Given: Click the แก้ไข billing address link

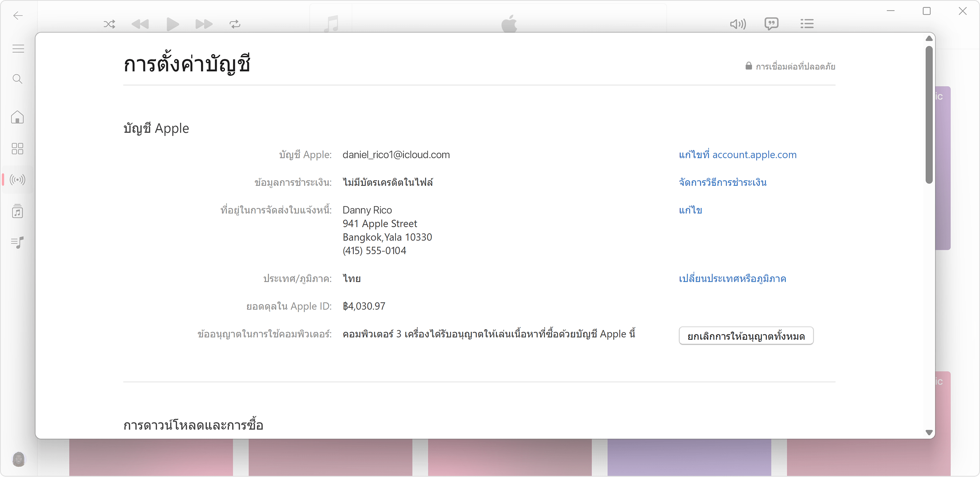Looking at the screenshot, I should tap(690, 210).
